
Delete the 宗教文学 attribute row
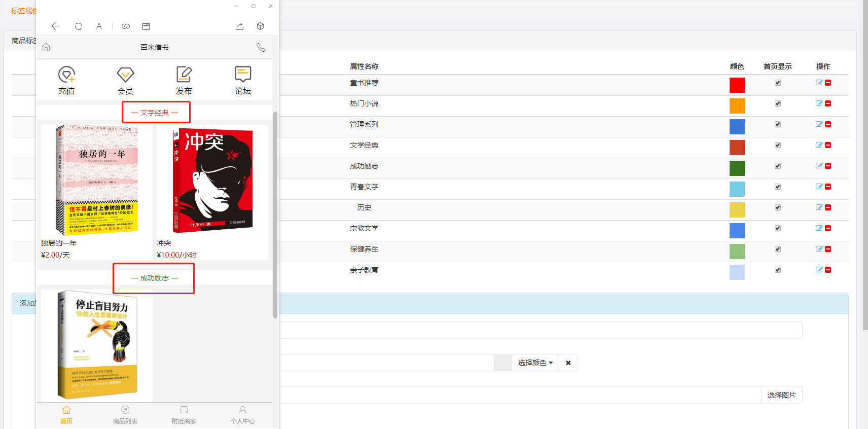828,228
